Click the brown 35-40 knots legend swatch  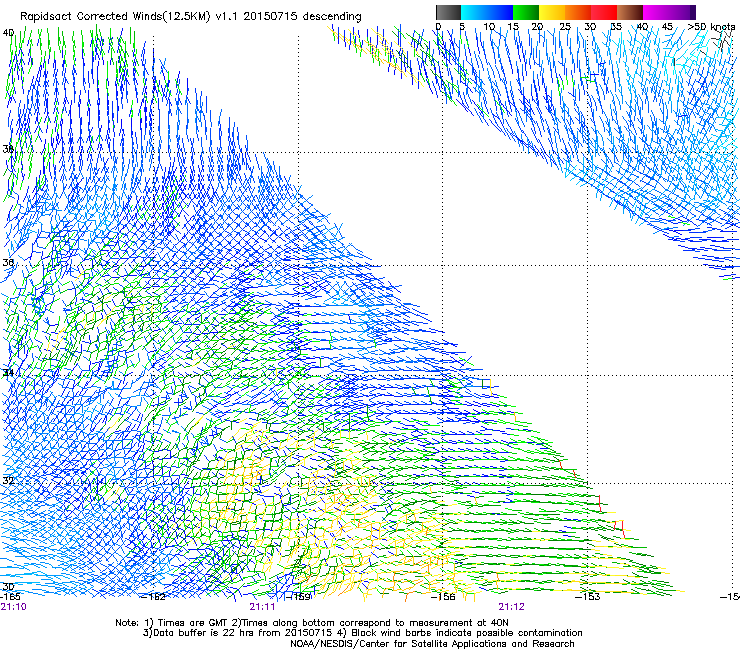coord(630,12)
